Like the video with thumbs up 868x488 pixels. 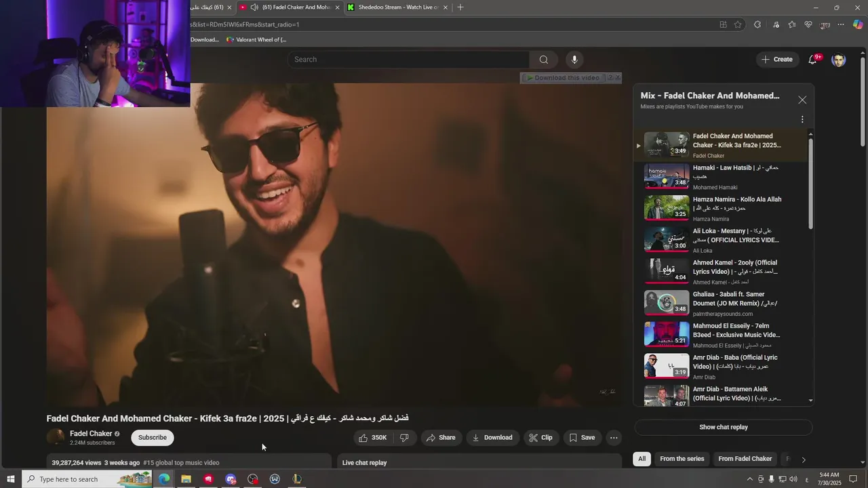(x=374, y=438)
